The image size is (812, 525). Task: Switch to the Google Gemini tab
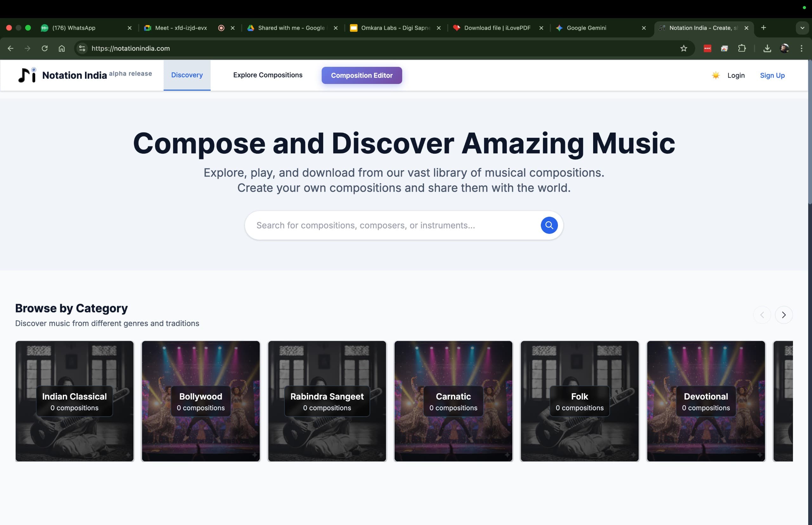click(x=586, y=28)
